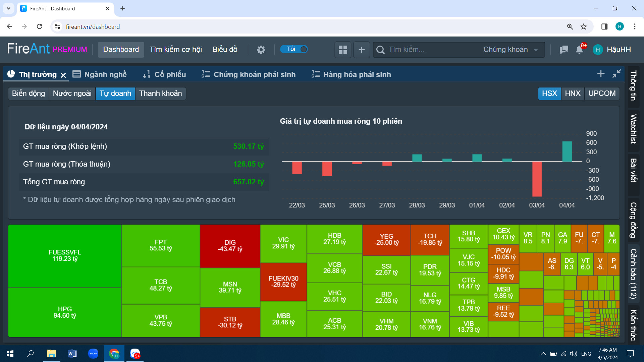This screenshot has height=362, width=644.
Task: Click the Thanh khoản button
Action: pos(161,94)
